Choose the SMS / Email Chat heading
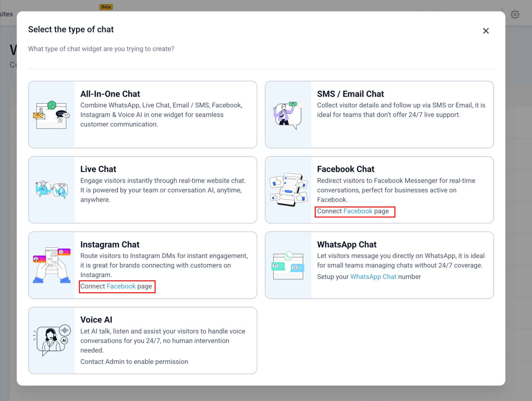The height and width of the screenshot is (401, 532). pyautogui.click(x=350, y=94)
